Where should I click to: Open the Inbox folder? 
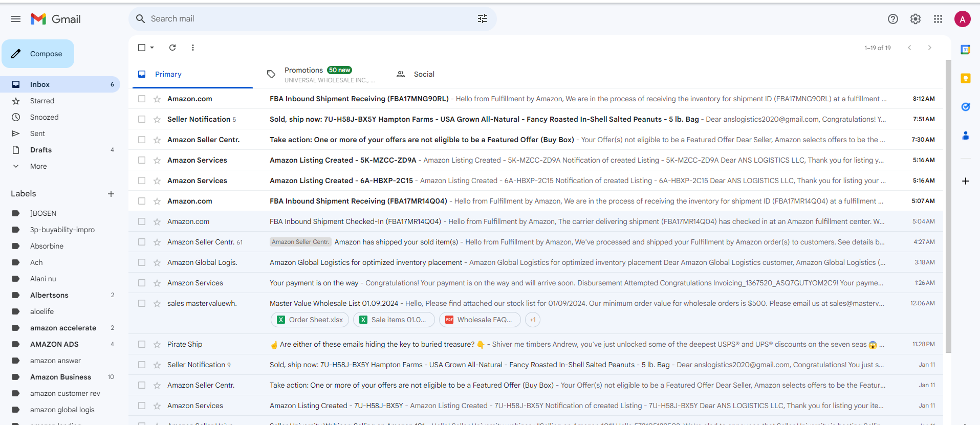click(x=60, y=84)
